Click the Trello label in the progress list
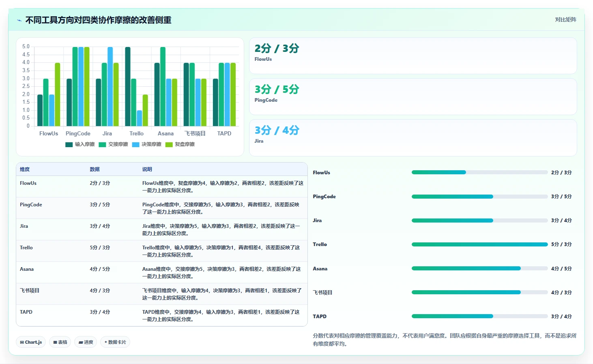Screen dimensions: 593x364 320,244
